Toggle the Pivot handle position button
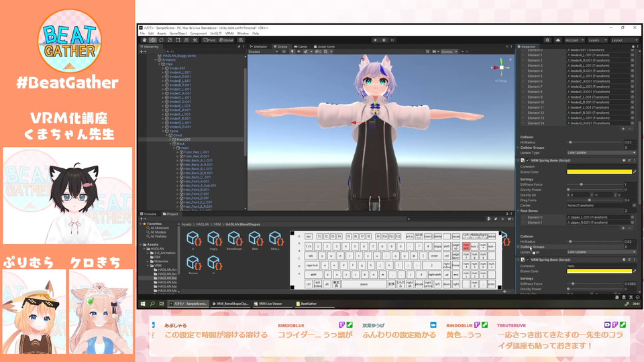 point(210,40)
